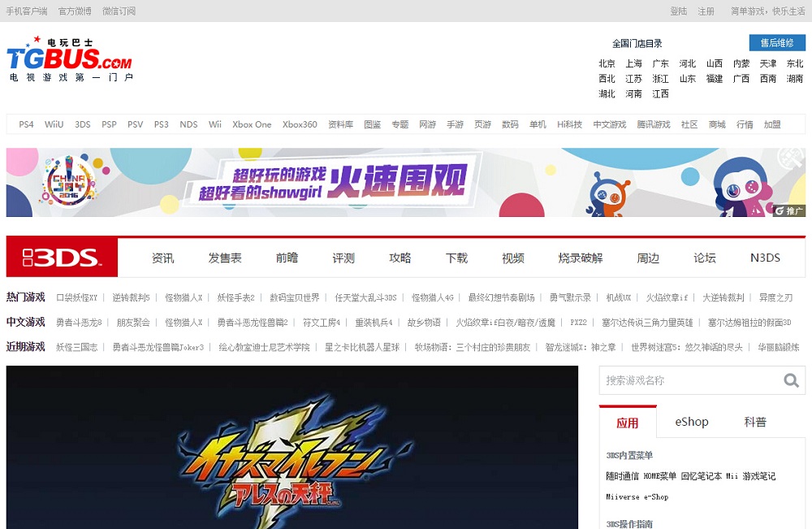Select 江苏 in store directory
The width and height of the screenshot is (812, 529).
[634, 78]
